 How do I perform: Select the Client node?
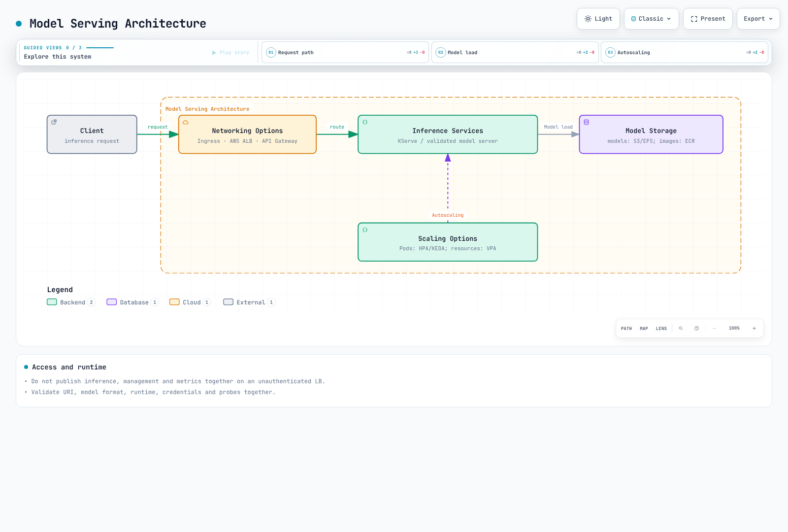(x=92, y=134)
